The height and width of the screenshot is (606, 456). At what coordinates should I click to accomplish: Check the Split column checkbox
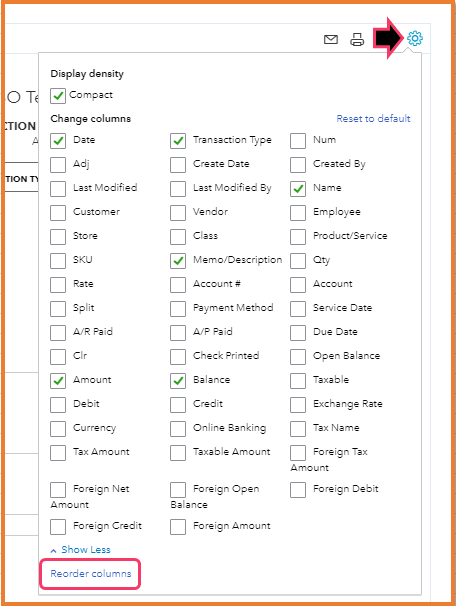pyautogui.click(x=58, y=308)
